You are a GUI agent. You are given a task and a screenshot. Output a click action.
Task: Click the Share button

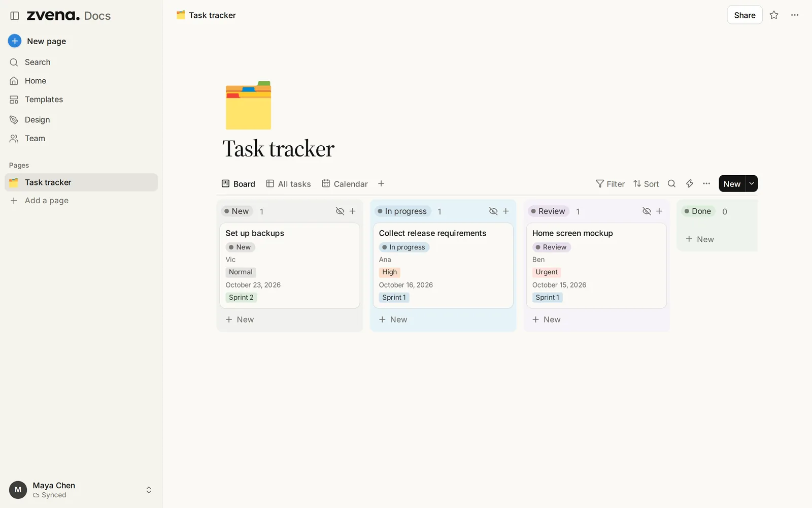(745, 15)
